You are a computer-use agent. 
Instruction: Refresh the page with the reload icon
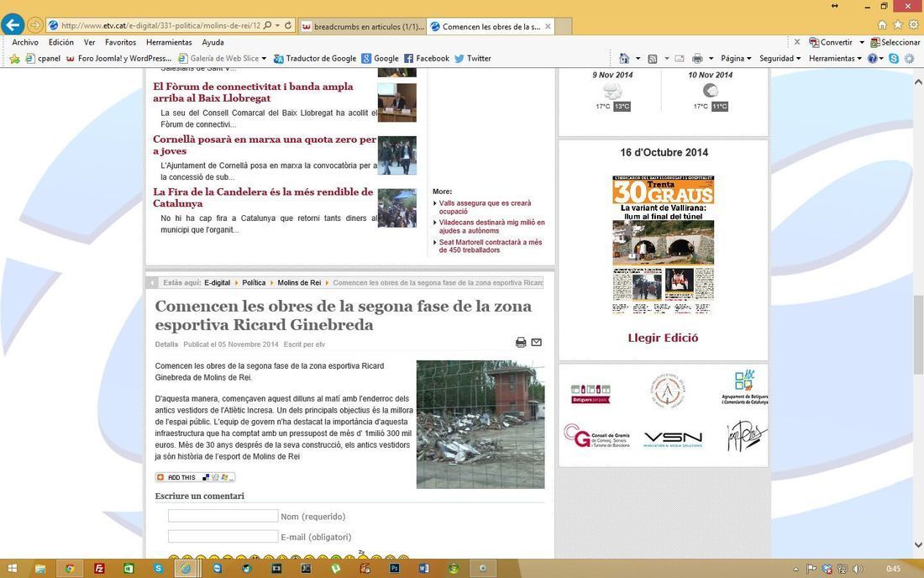click(x=288, y=25)
